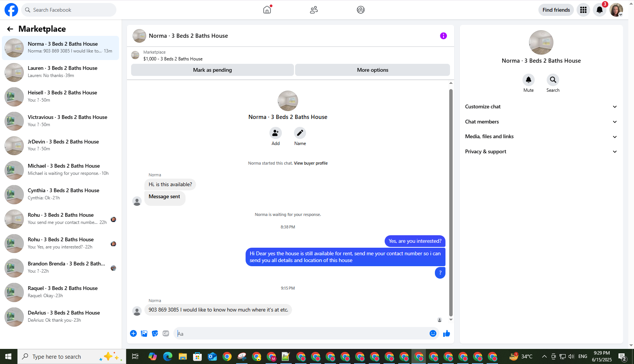The width and height of the screenshot is (634, 364).
Task: Open Outlook from taskbar
Action: 212,356
